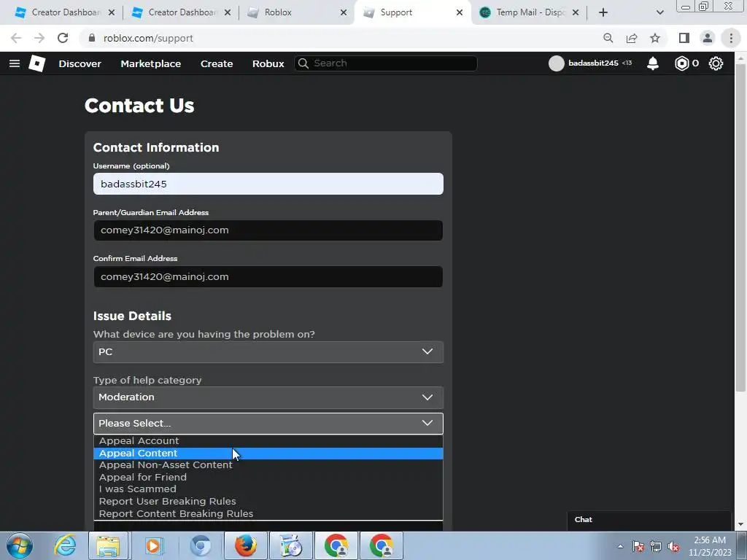The image size is (747, 560).
Task: Open the Windows Start orb
Action: (20, 545)
